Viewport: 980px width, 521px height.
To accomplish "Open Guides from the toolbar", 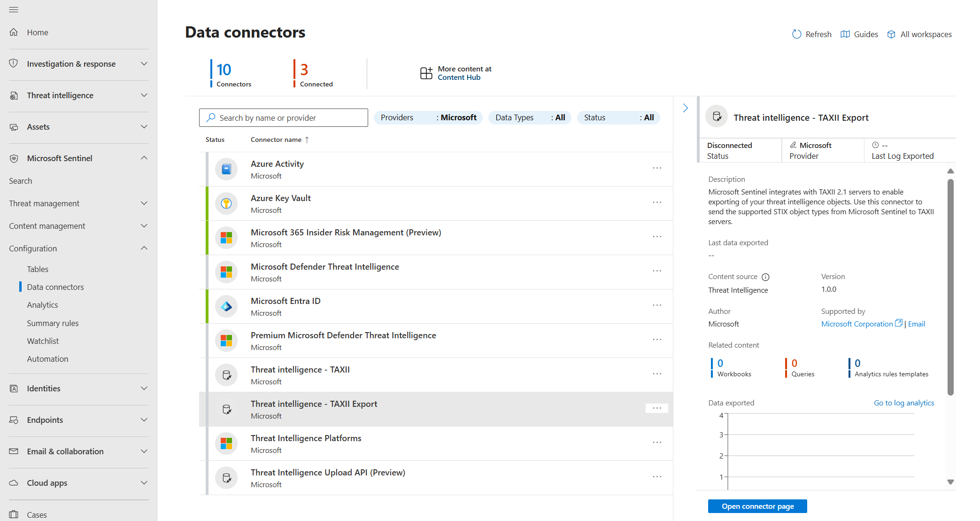I will 859,34.
